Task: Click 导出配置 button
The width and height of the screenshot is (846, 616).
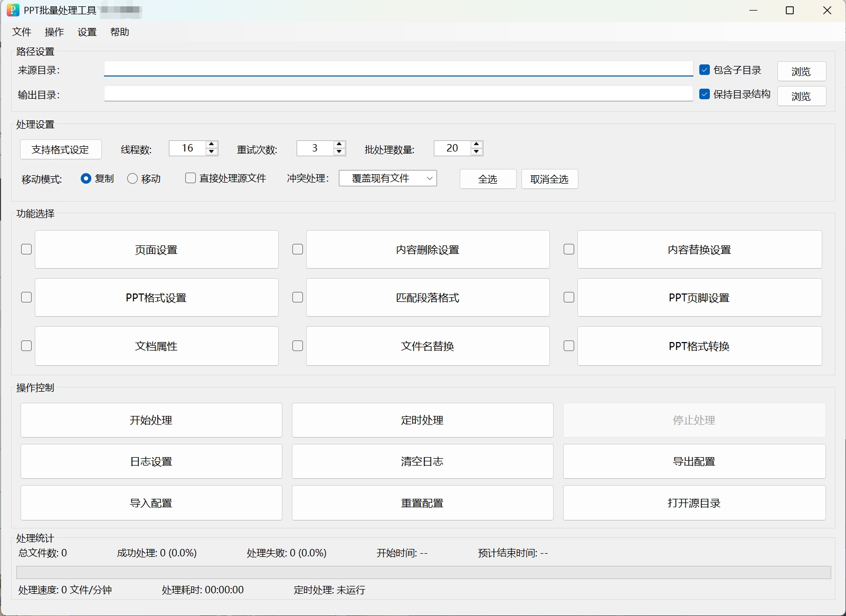Action: (695, 461)
